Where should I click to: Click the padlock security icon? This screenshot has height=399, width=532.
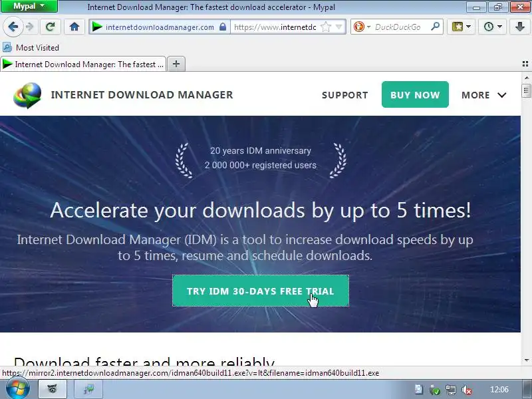pyautogui.click(x=223, y=27)
